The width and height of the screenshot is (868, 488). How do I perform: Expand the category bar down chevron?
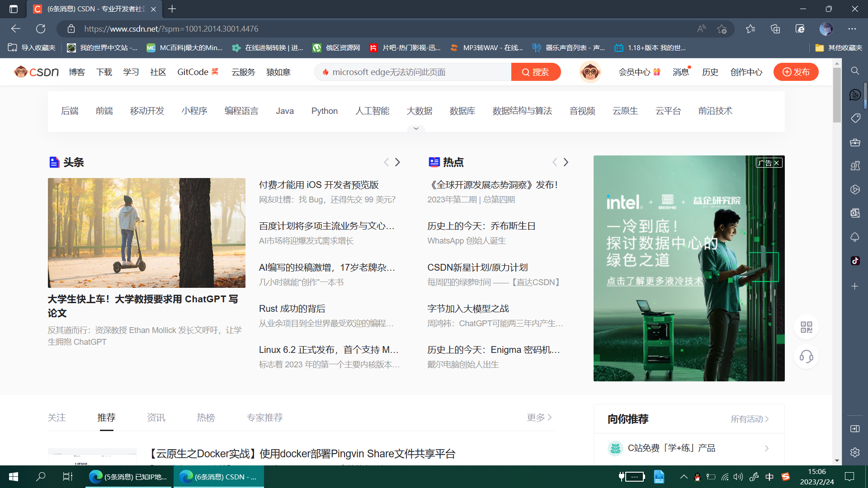point(416,129)
